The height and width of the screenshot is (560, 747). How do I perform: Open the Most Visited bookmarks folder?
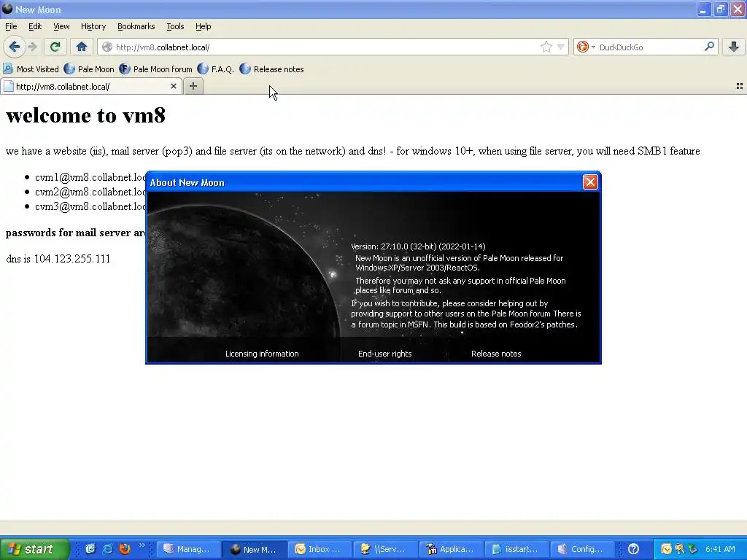[31, 69]
